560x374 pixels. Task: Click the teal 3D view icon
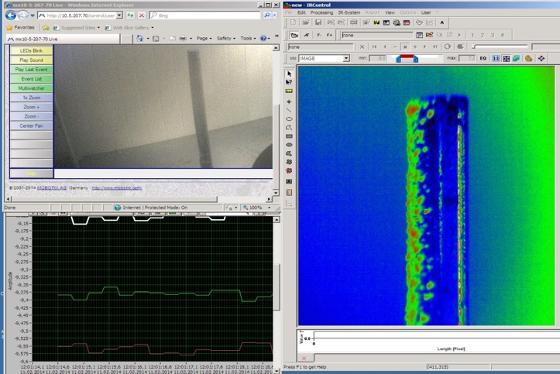(516, 58)
